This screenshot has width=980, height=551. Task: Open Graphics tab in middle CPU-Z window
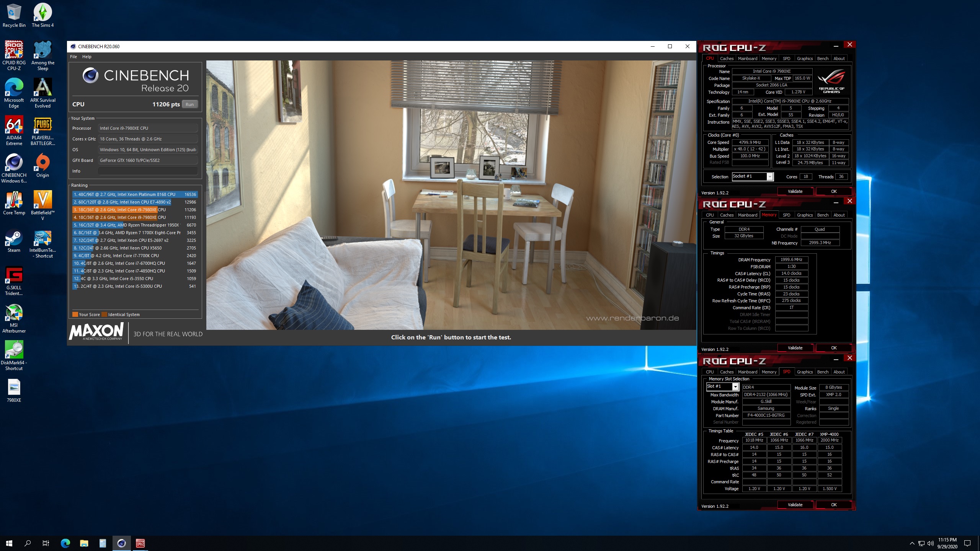click(805, 215)
